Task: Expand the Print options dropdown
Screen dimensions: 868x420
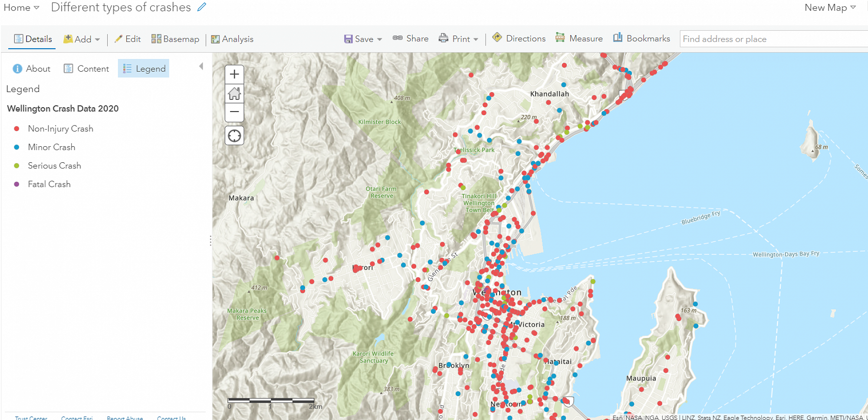Action: (458, 39)
